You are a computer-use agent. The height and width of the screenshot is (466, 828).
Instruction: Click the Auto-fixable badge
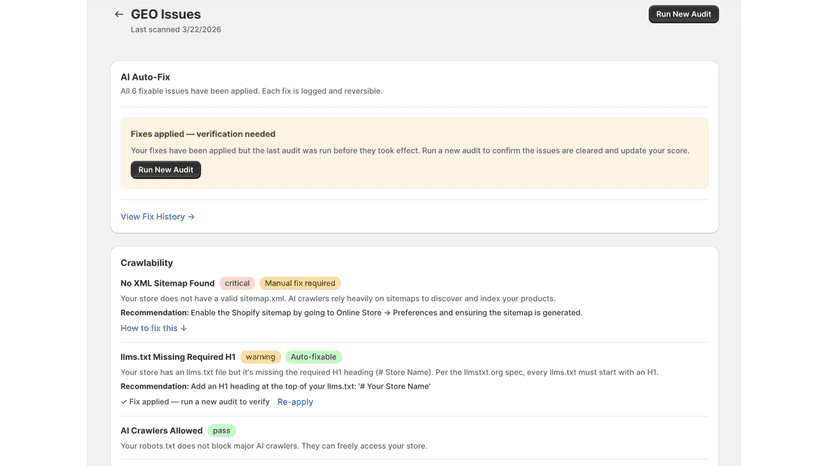(314, 357)
